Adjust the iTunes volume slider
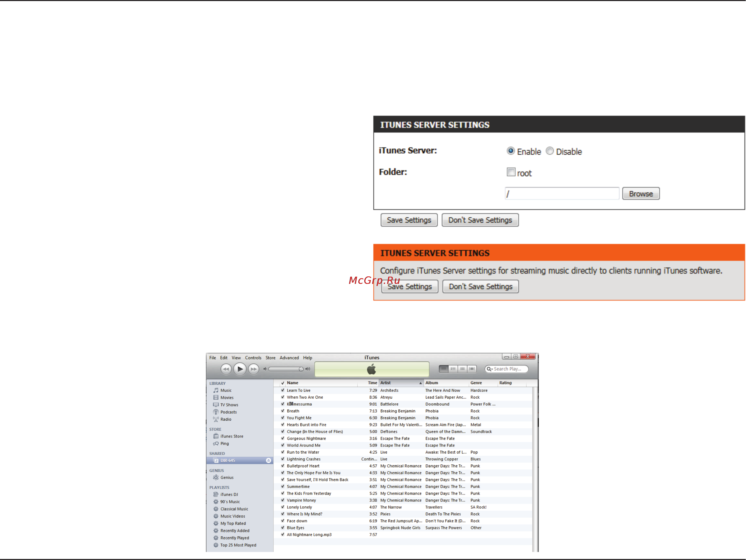The width and height of the screenshot is (746, 560). 286,369
